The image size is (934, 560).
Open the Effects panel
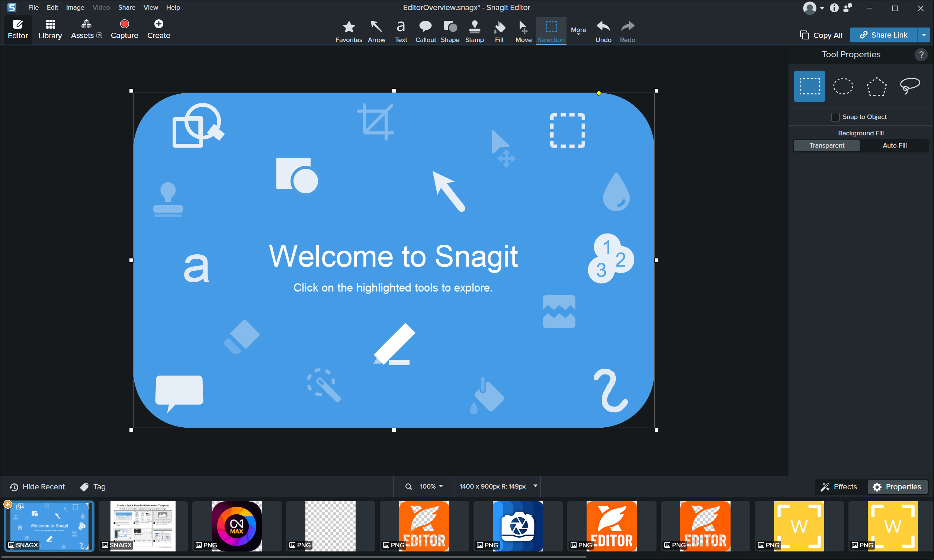pos(839,487)
